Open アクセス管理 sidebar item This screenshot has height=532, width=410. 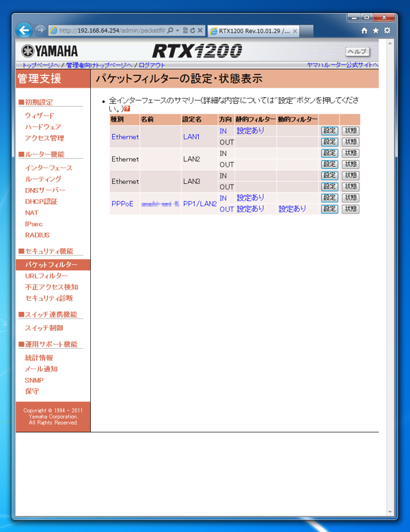point(44,138)
